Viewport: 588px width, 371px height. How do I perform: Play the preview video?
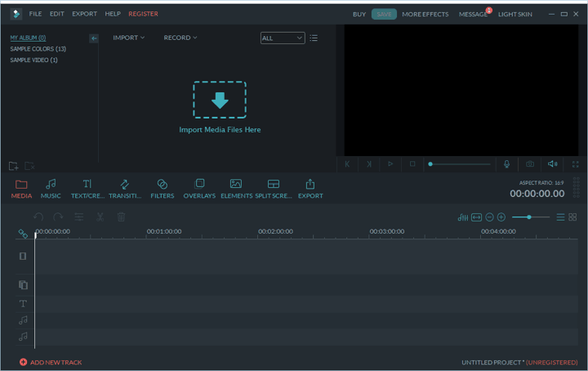click(x=390, y=164)
